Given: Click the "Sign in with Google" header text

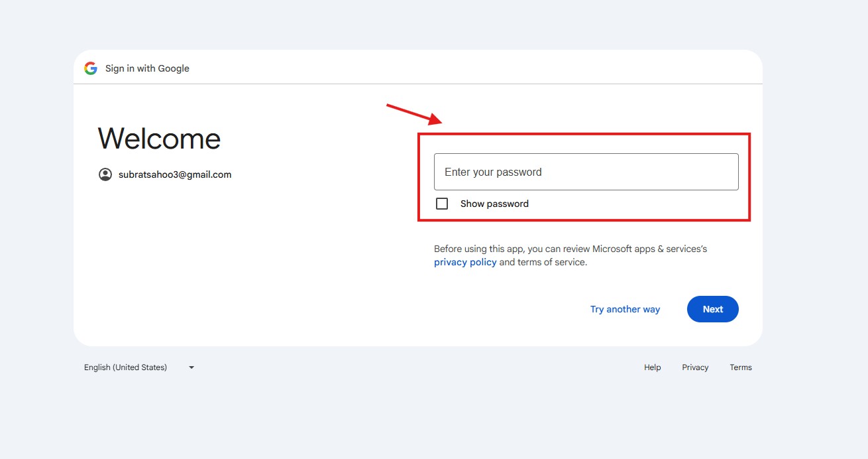Looking at the screenshot, I should 147,68.
